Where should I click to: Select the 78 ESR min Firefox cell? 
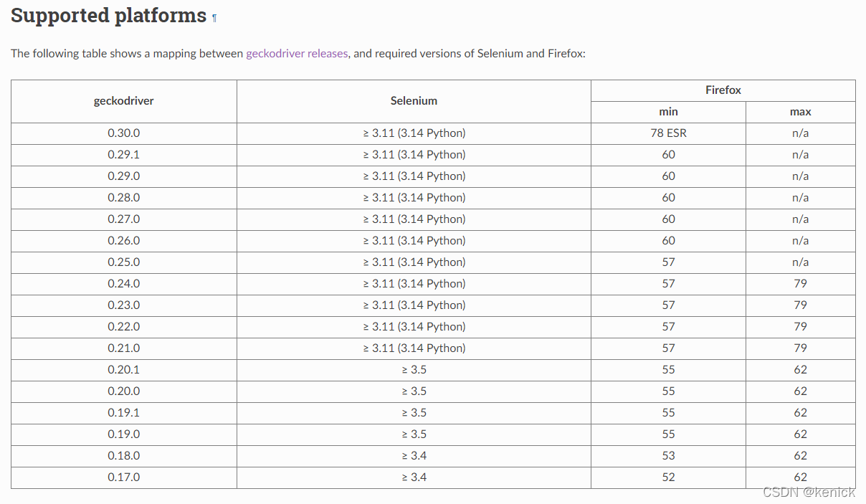[x=668, y=133]
